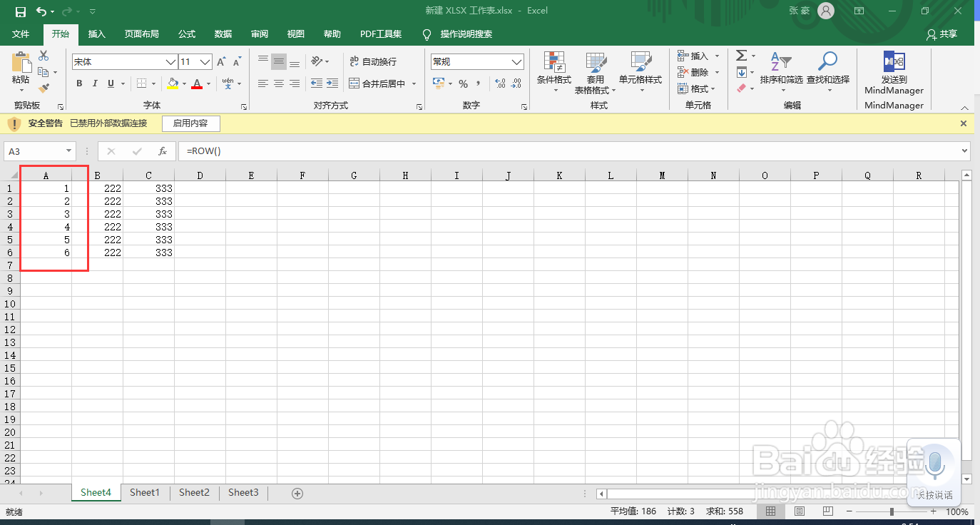Open 条件格式 conditional formatting

click(x=554, y=73)
